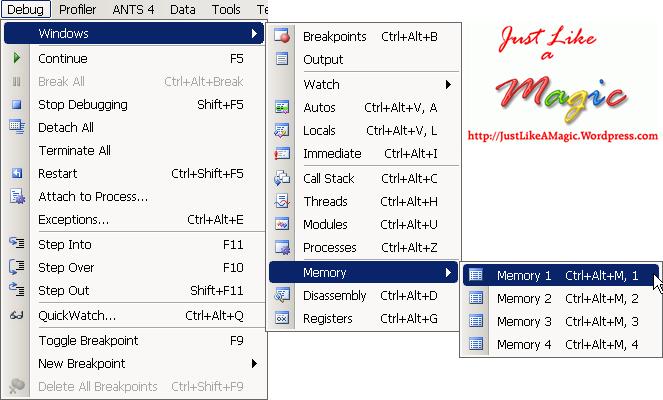Viewport: 663px width, 400px height.
Task: Click the 'F10' Step Over shortcut
Action: point(233,268)
